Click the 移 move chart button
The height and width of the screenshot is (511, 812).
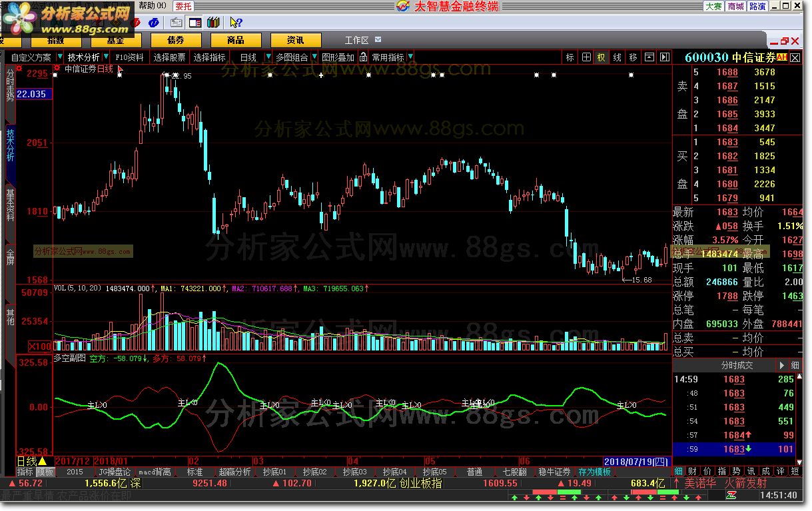click(633, 57)
